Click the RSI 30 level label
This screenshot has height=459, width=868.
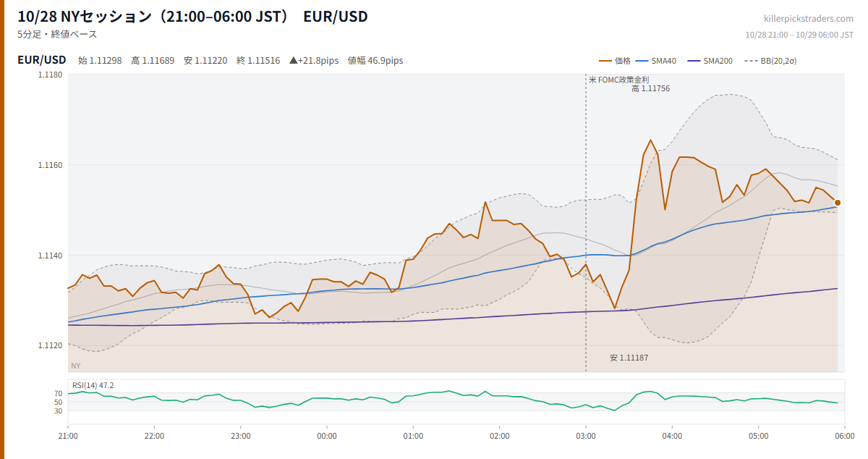tap(58, 410)
